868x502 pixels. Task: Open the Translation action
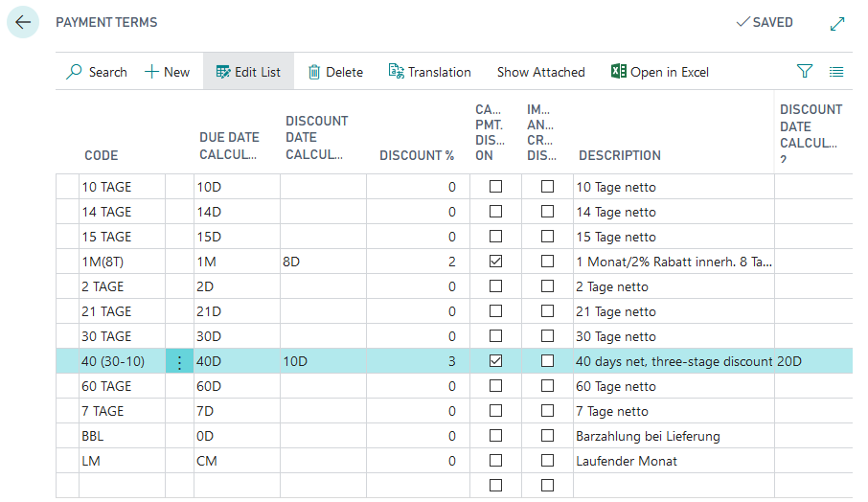(x=429, y=72)
